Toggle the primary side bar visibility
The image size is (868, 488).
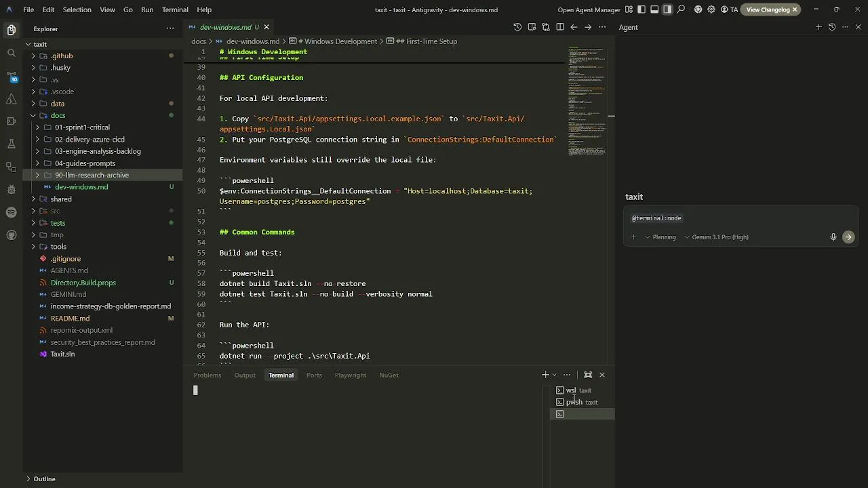point(642,9)
